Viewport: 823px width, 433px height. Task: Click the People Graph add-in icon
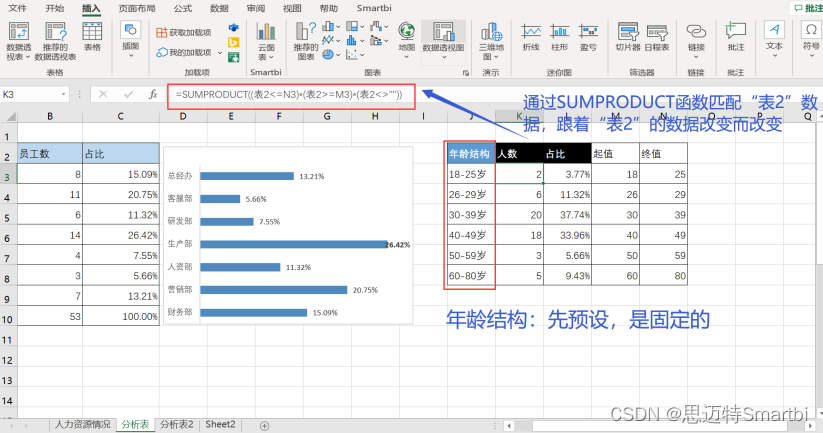[x=234, y=57]
